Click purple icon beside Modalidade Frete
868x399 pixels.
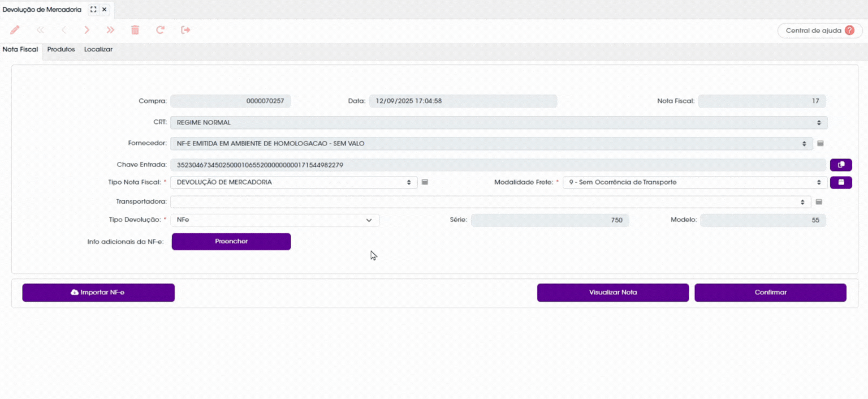(x=841, y=182)
